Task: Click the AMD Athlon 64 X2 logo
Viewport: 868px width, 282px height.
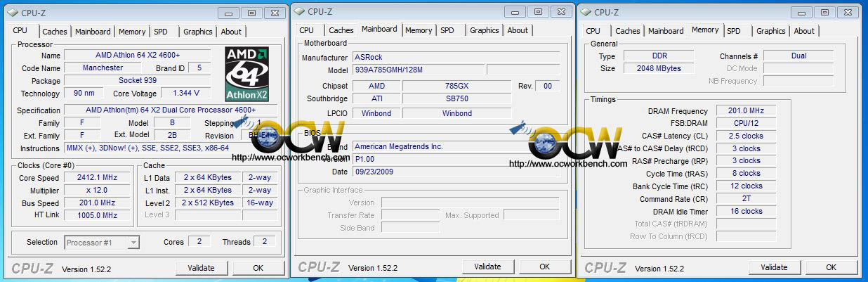Action: (246, 74)
